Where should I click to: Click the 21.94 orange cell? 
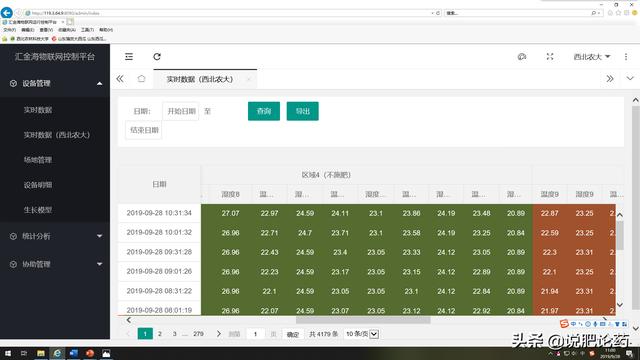pyautogui.click(x=549, y=291)
